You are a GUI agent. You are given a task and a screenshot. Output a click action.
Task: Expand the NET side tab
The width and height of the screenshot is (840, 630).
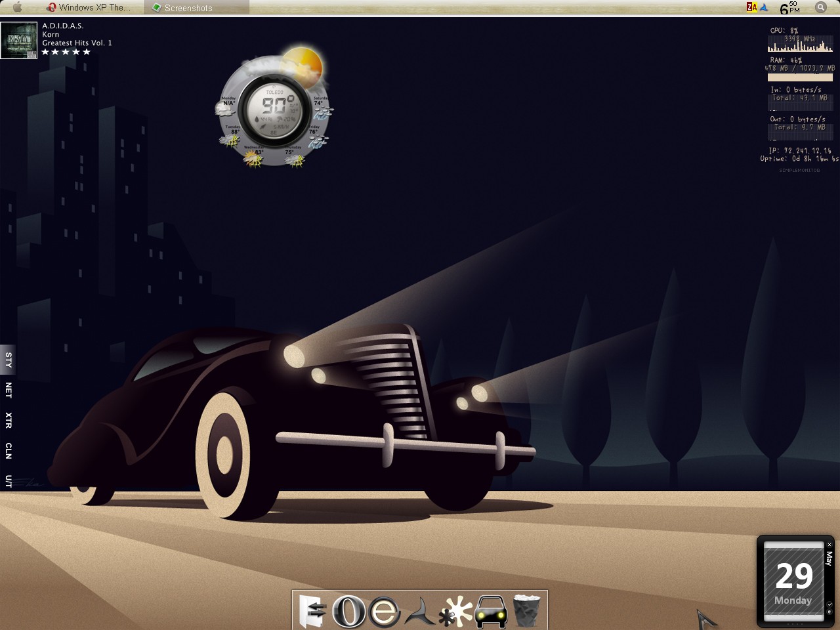click(8, 390)
